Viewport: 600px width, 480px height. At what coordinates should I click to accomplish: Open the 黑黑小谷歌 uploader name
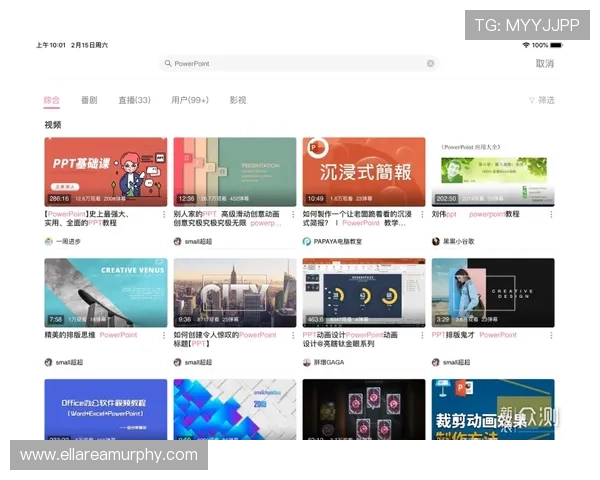tap(458, 242)
